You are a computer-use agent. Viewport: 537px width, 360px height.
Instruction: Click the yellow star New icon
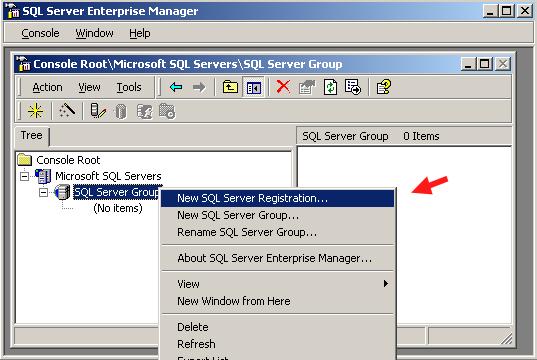(x=35, y=111)
